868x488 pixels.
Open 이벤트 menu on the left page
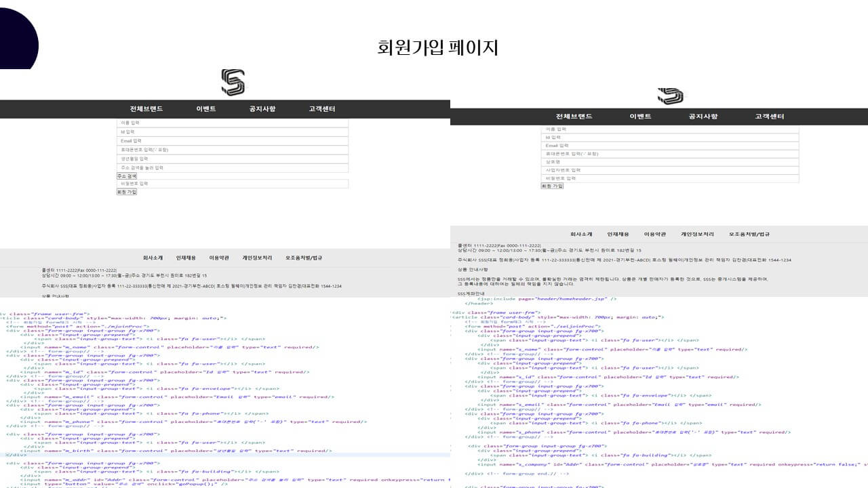tap(206, 109)
